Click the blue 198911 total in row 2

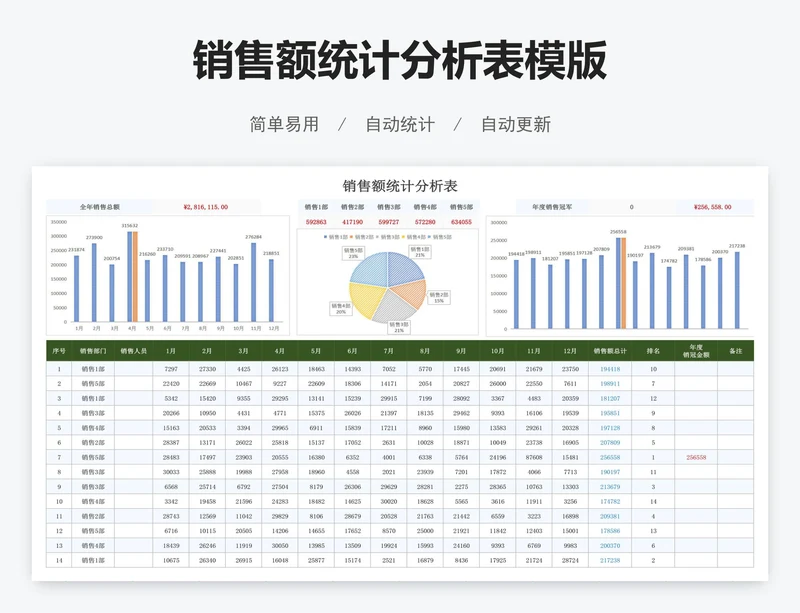pyautogui.click(x=610, y=384)
